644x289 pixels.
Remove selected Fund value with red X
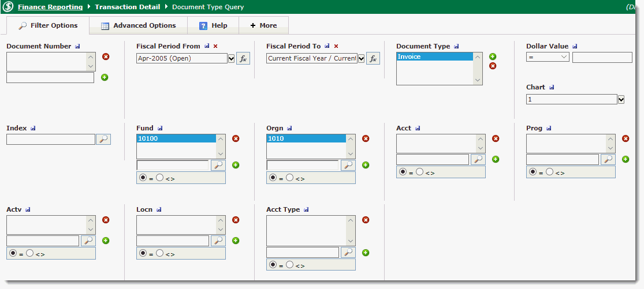[x=236, y=138]
